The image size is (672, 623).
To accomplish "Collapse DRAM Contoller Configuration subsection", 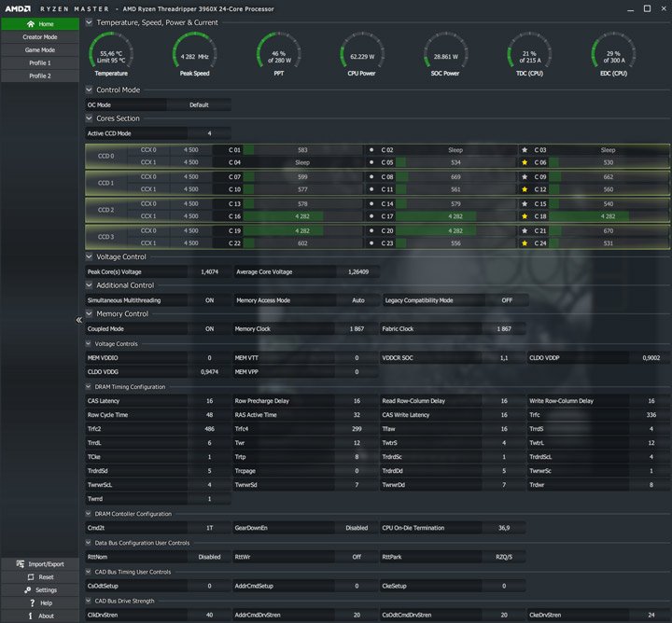I will click(89, 513).
